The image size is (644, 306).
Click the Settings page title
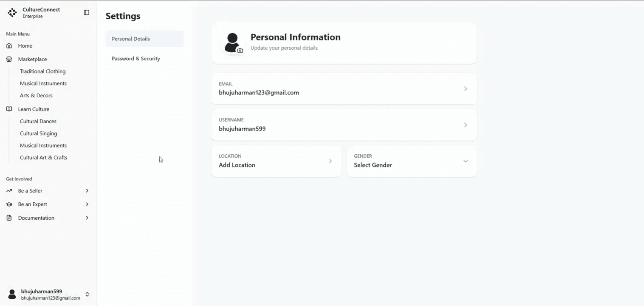123,16
